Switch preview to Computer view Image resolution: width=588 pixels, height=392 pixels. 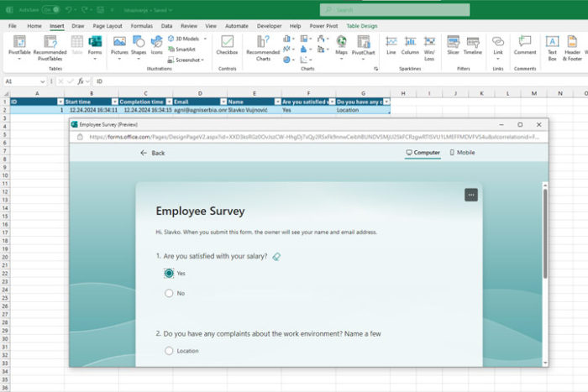423,153
